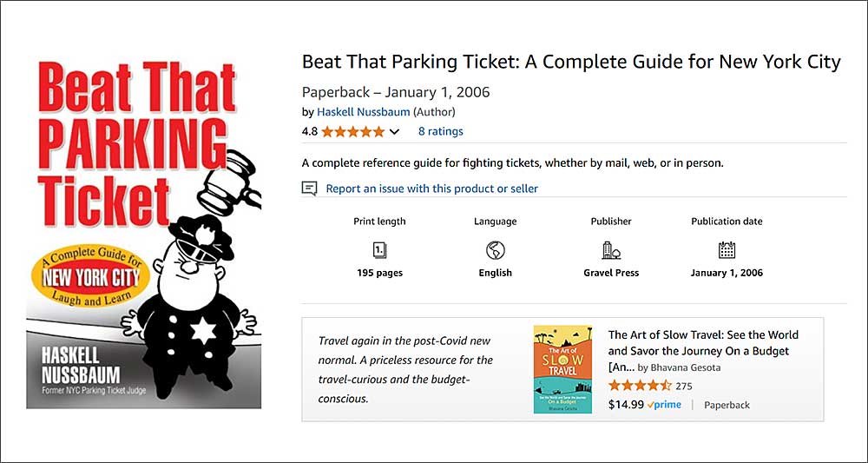Expand the ratings breakdown chevron beside 4.8

(x=395, y=132)
